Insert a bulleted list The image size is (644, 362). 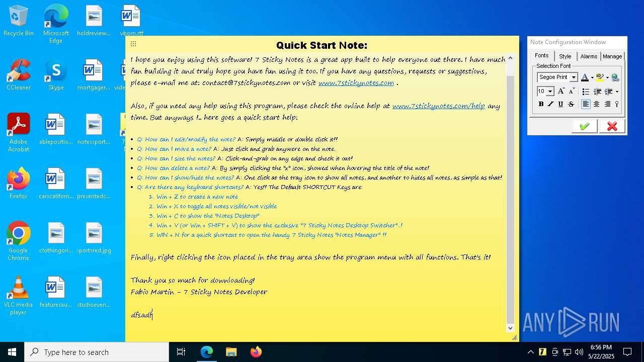point(586,92)
